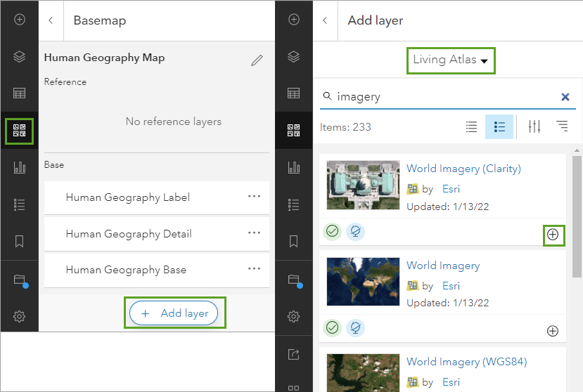Screen dimensions: 583x392
Task: Open options for Human Geography Base layer
Action: click(255, 269)
